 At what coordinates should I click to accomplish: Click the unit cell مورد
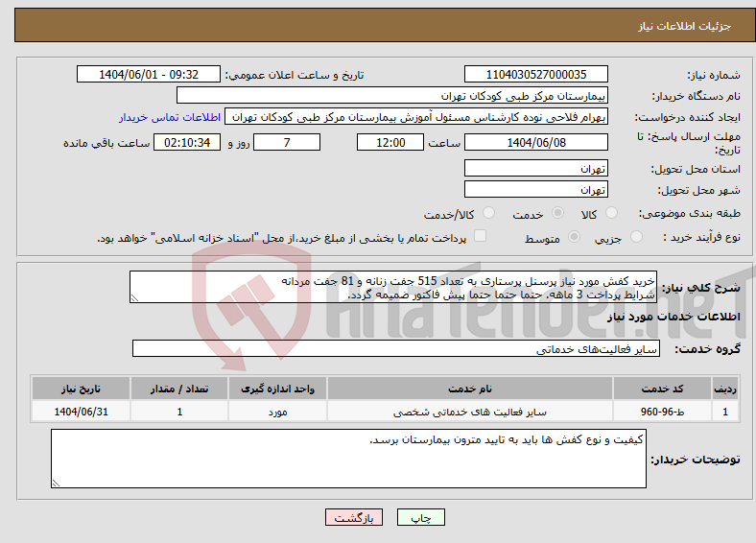tap(277, 412)
